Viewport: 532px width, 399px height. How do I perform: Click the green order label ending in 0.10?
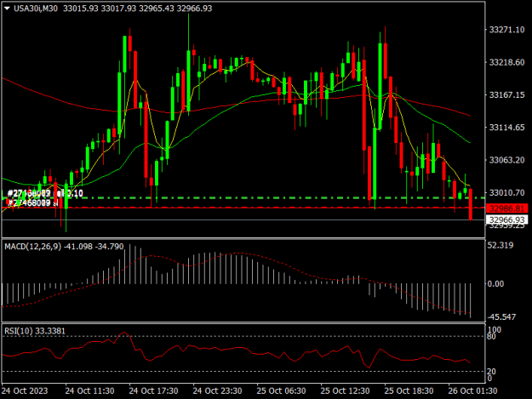pos(45,194)
